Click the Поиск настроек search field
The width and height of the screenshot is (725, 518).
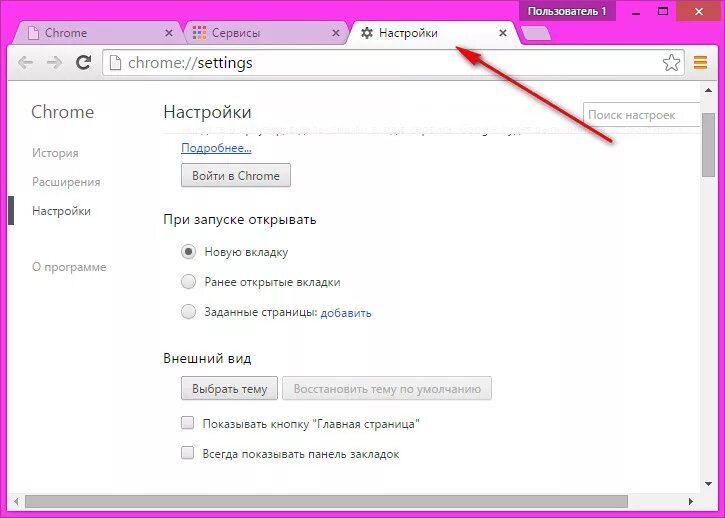point(642,115)
